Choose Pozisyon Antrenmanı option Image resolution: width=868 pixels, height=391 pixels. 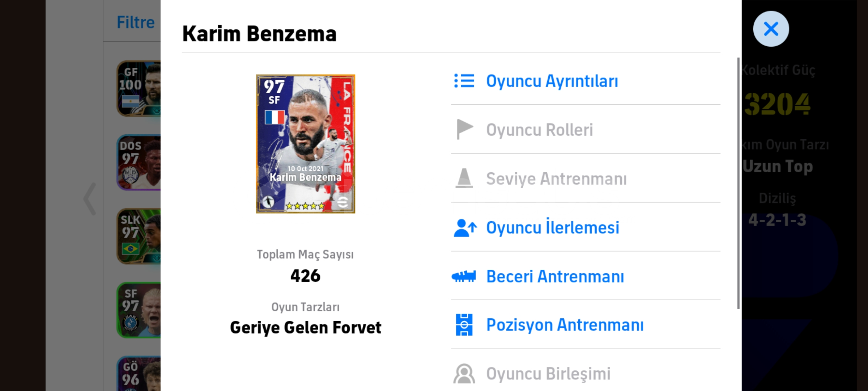click(x=565, y=325)
